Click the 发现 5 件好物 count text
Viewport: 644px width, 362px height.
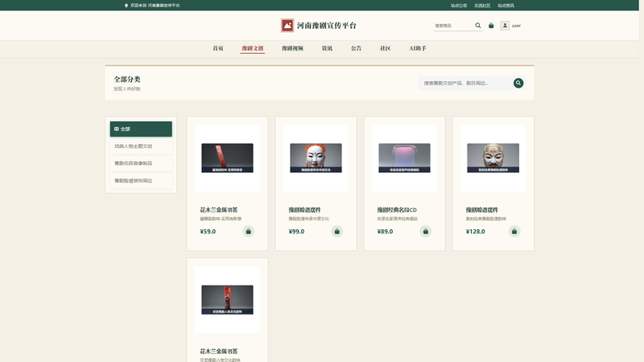click(x=127, y=88)
